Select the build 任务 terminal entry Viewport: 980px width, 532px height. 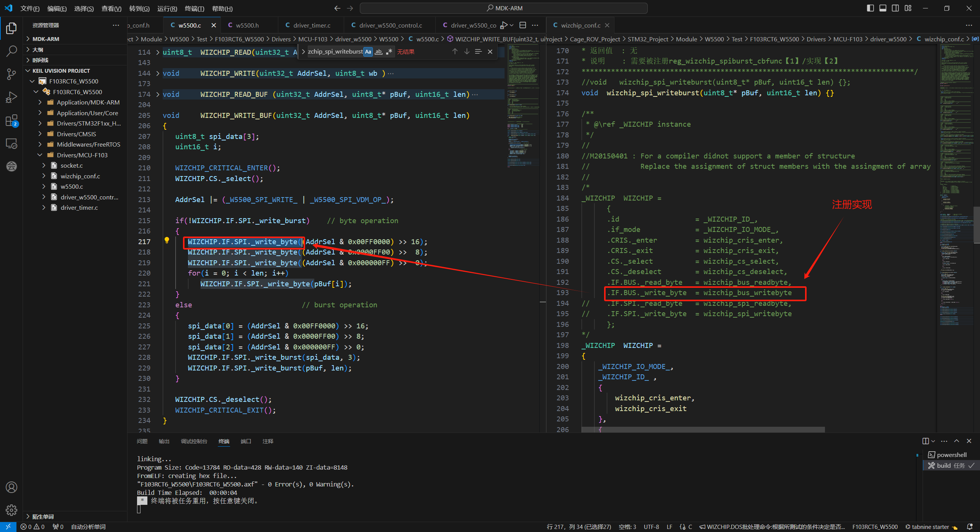coord(951,465)
